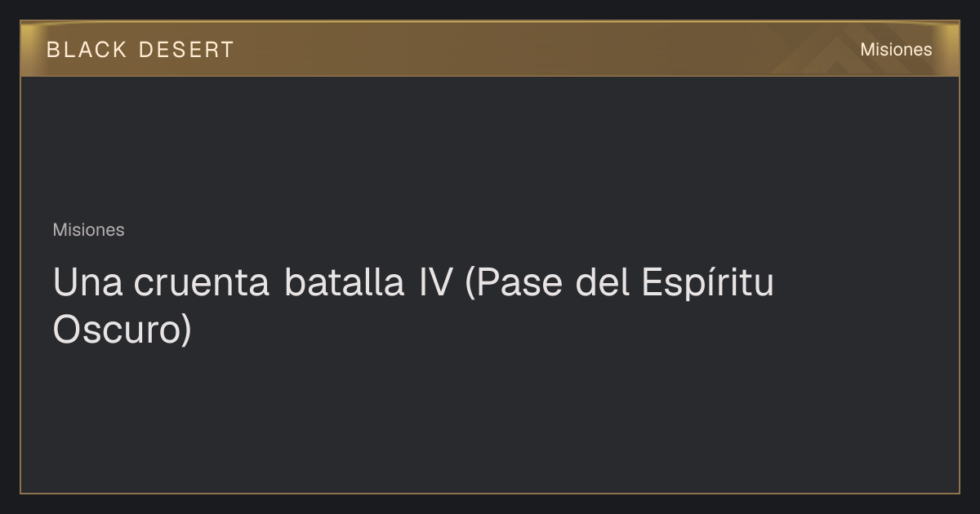Click the word Una starting the title

coord(87,283)
